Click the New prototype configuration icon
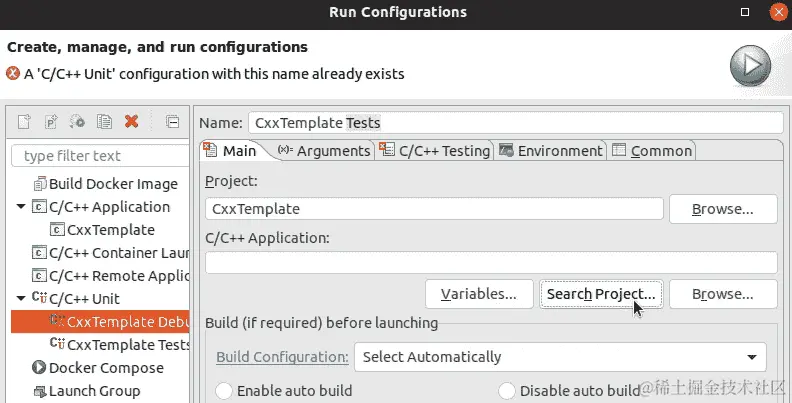The image size is (792, 403). [51, 122]
